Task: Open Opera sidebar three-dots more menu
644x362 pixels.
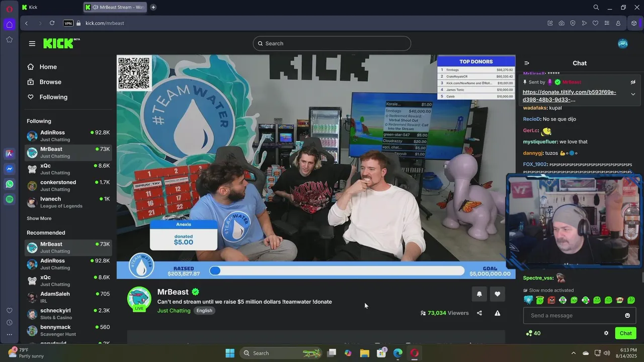Action: (10, 334)
